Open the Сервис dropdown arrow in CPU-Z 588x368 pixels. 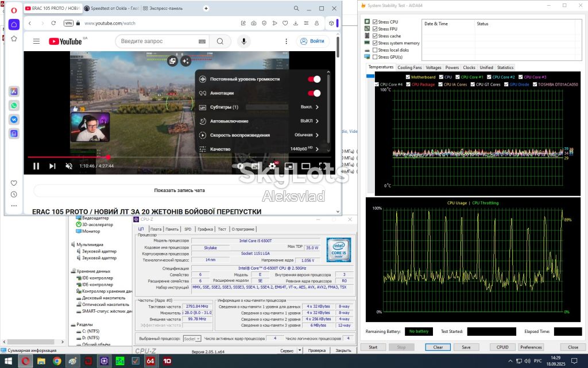click(x=300, y=350)
